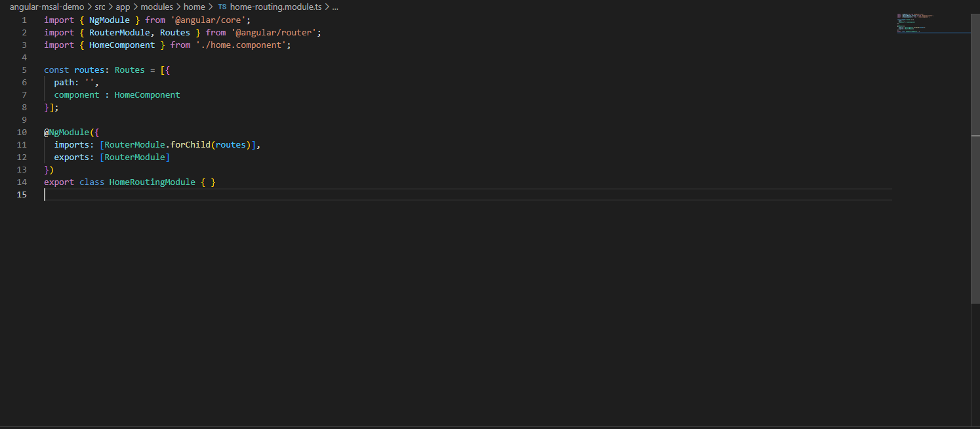
Task: Click the TS file icon in breadcrumbs
Action: click(222, 7)
